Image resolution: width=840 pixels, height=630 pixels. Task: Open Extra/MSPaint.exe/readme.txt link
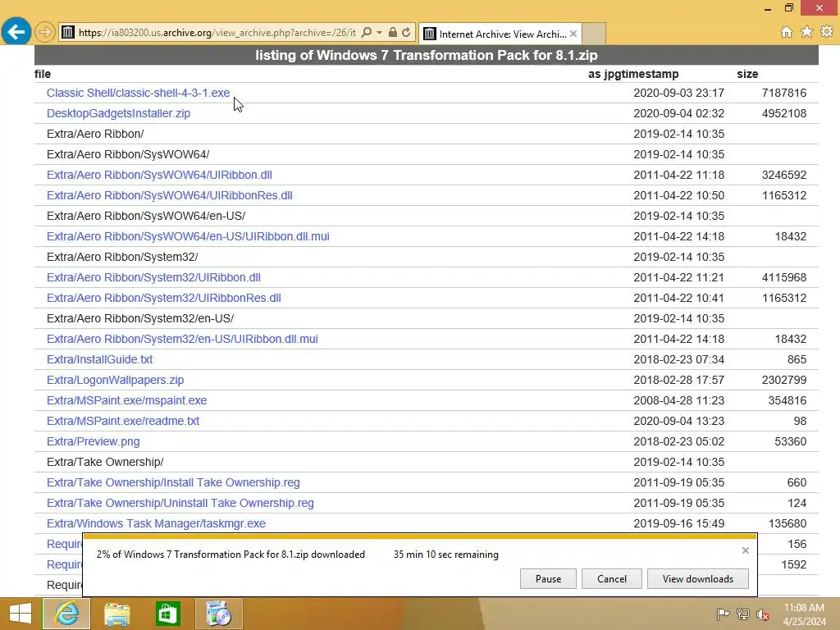[x=123, y=421]
